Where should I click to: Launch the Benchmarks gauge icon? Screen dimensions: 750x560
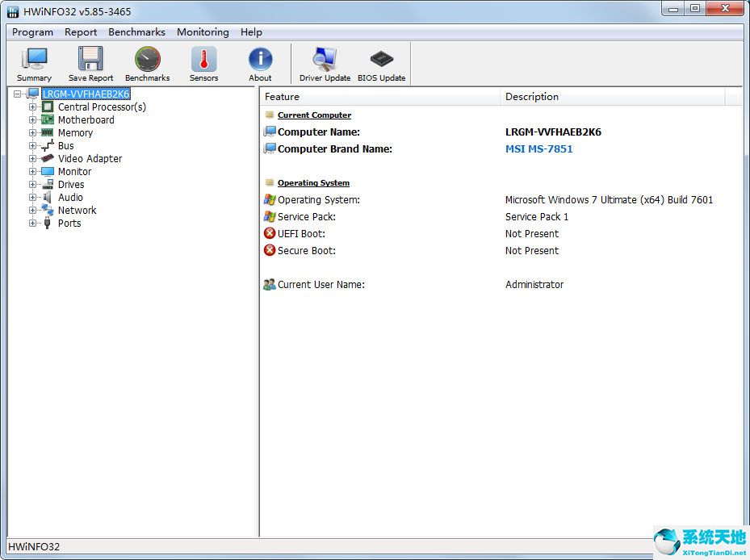[147, 59]
